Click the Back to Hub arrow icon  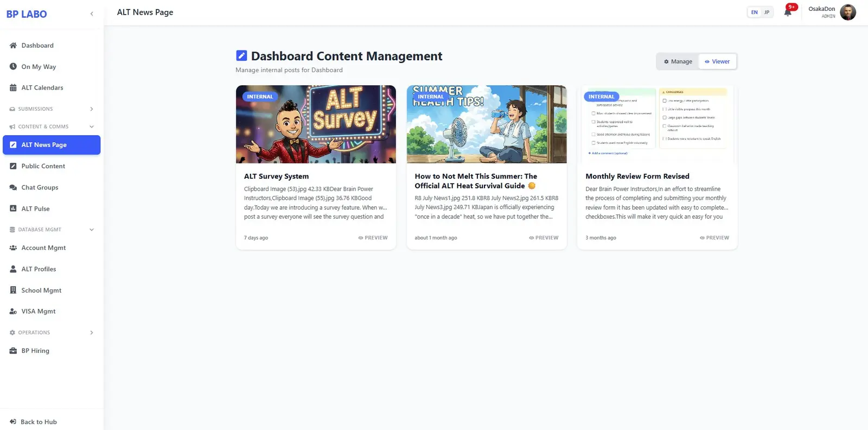(x=13, y=422)
